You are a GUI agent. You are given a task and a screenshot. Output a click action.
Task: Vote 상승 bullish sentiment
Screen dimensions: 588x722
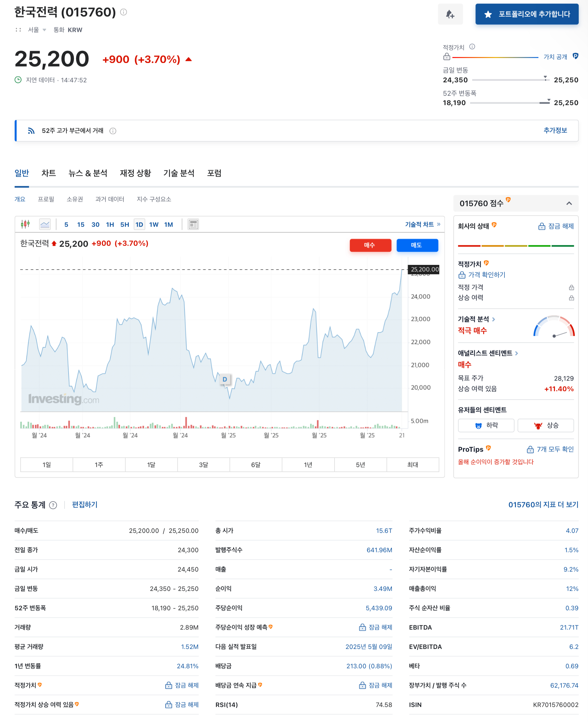point(545,425)
